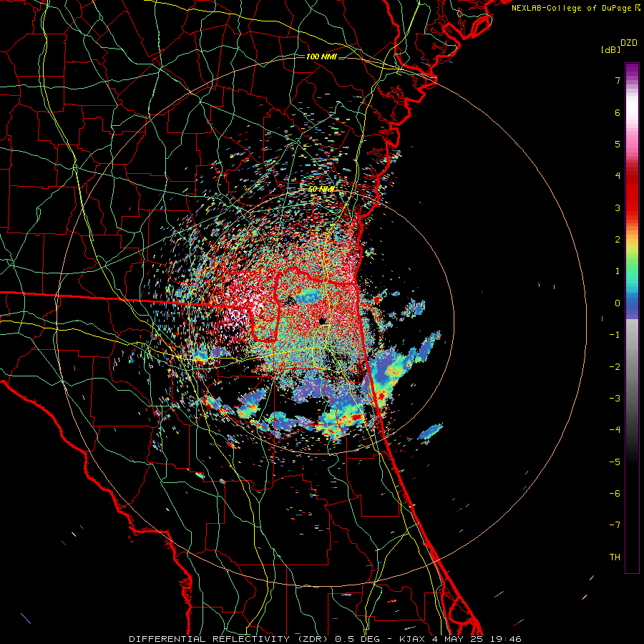The width and height of the screenshot is (644, 644).
Task: Click the 100 NMI range ring label
Action: [x=321, y=57]
